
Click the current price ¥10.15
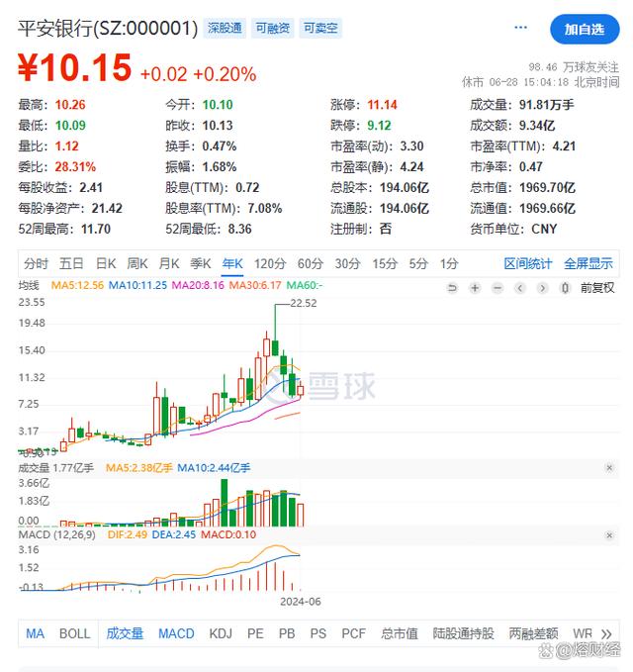pyautogui.click(x=74, y=67)
